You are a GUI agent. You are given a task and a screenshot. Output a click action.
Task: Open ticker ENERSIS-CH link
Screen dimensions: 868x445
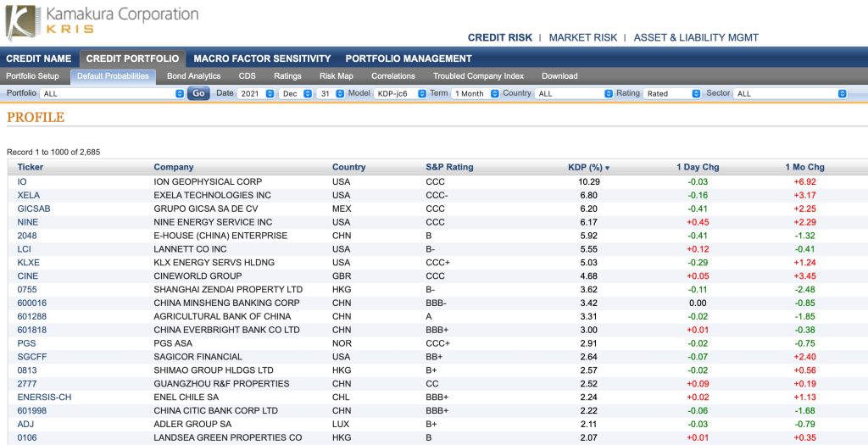click(44, 397)
